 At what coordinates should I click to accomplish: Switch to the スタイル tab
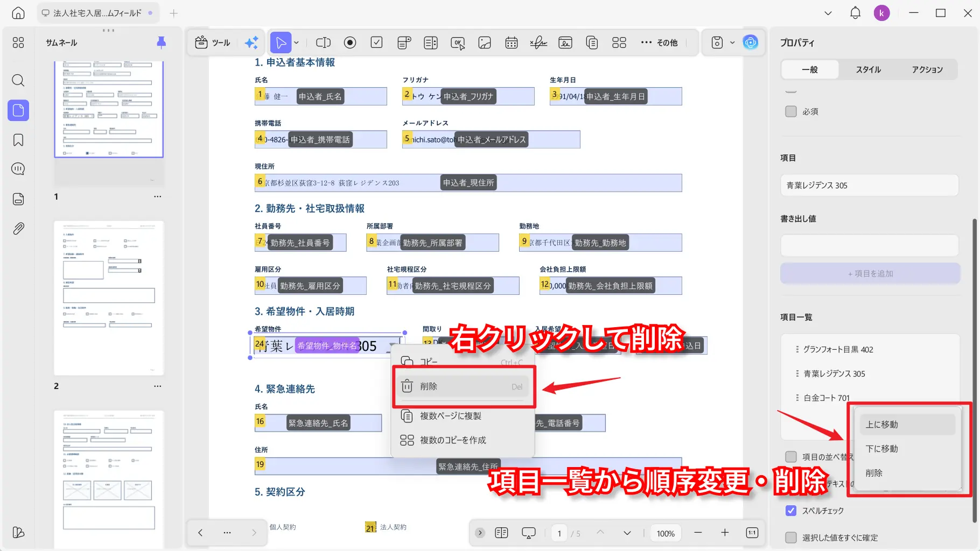[869, 69]
